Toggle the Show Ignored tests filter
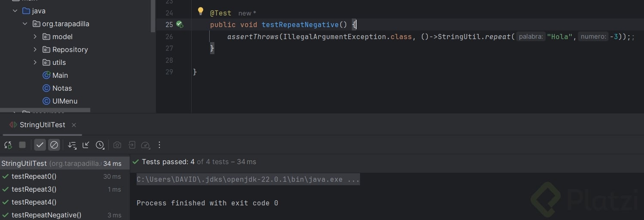The image size is (644, 220). click(x=54, y=145)
